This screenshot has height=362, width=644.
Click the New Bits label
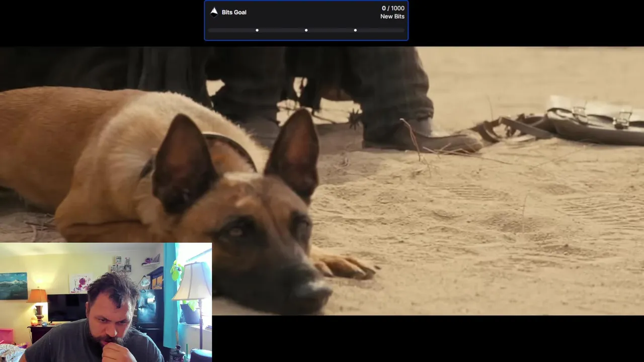click(392, 17)
